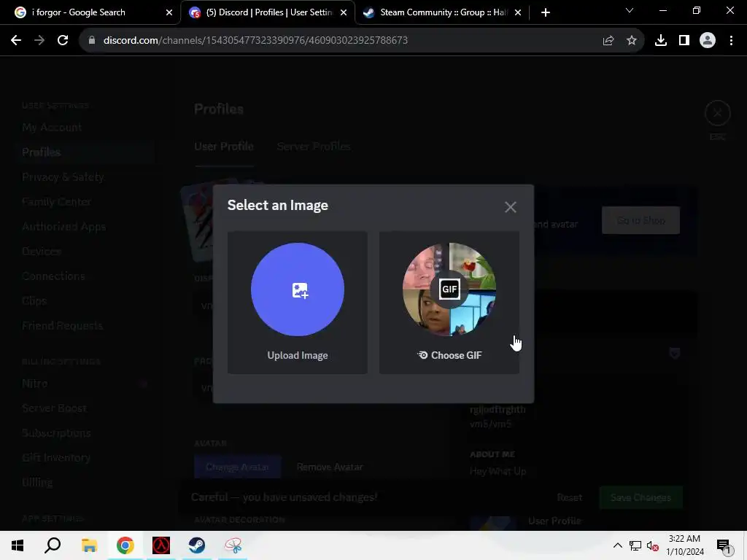The image size is (747, 560).
Task: Switch to the Server Profiles tab
Action: (x=314, y=146)
